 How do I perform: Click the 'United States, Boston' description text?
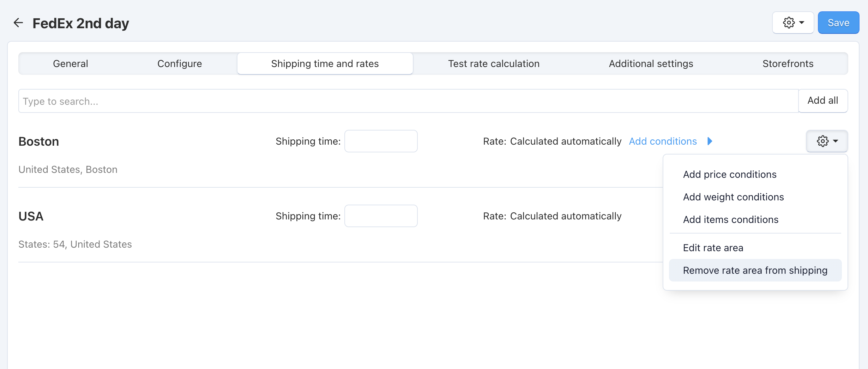(x=68, y=170)
